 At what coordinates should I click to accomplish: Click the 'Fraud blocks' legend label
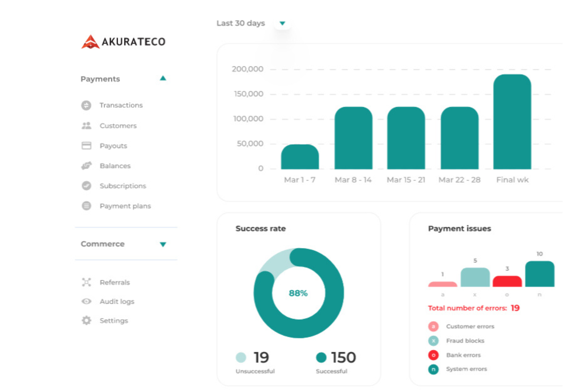click(x=465, y=341)
